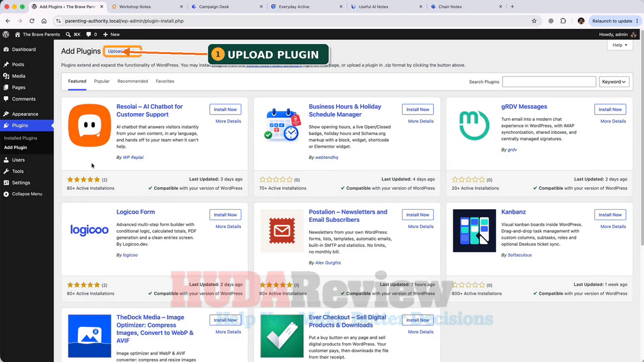This screenshot has width=644, height=362.
Task: Go to Installed Plugins submenu
Action: (x=21, y=138)
